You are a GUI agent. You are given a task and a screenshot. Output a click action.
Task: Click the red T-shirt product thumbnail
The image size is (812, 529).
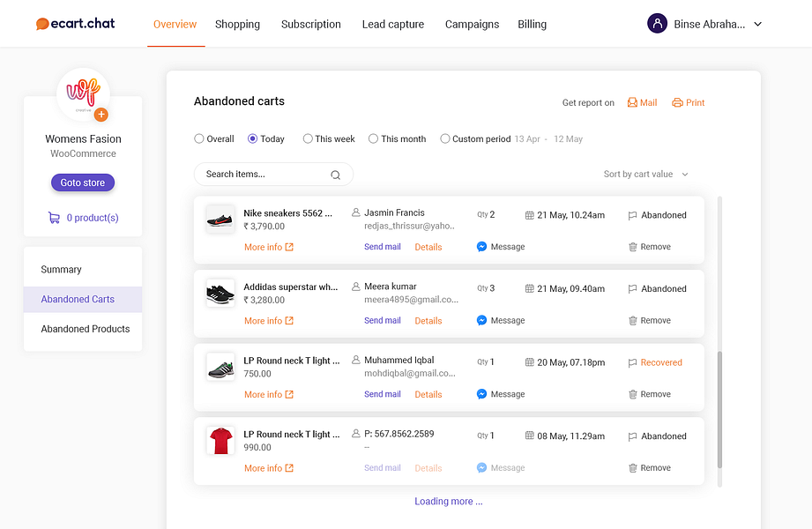(x=220, y=441)
